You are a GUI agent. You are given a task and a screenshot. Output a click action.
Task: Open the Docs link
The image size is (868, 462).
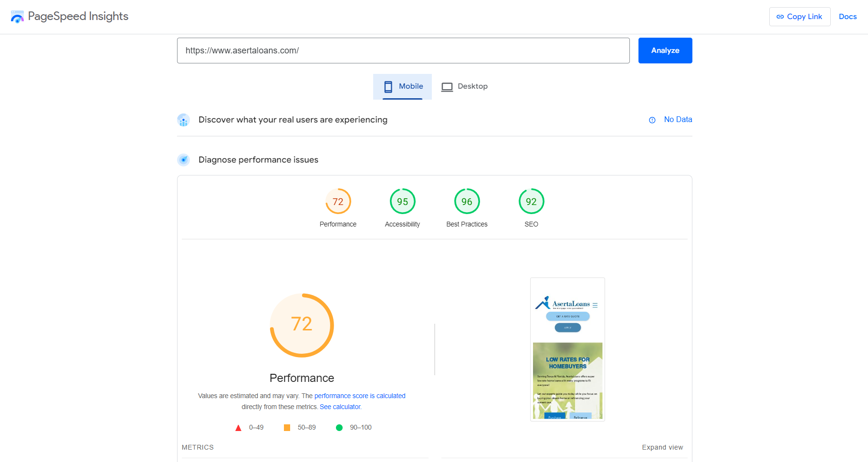[847, 17]
